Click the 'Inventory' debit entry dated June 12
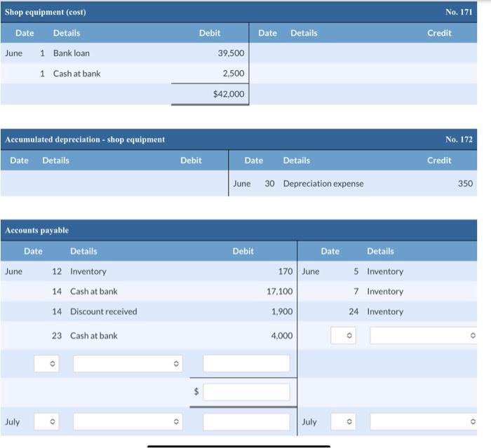The image size is (491, 448). [88, 271]
